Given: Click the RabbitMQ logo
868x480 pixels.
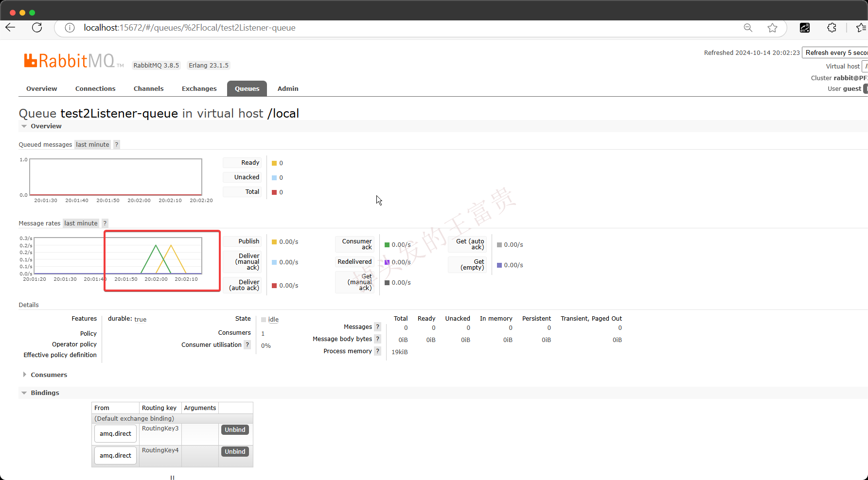Looking at the screenshot, I should click(x=73, y=61).
